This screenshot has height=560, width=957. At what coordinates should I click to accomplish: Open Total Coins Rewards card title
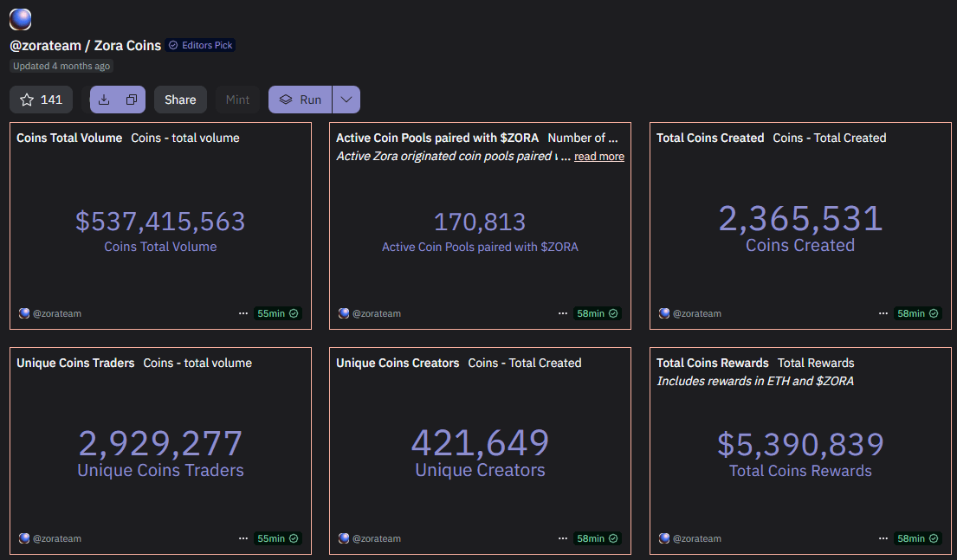(x=712, y=363)
